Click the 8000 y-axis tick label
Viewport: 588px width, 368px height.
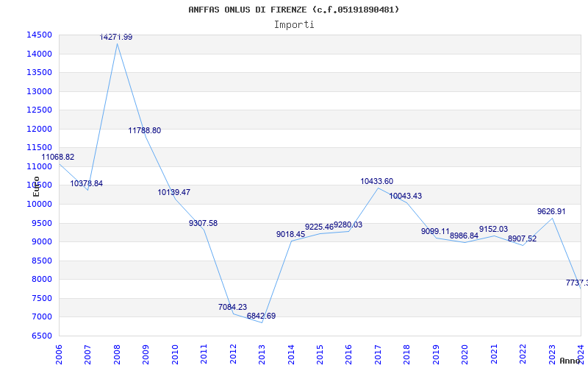click(41, 280)
